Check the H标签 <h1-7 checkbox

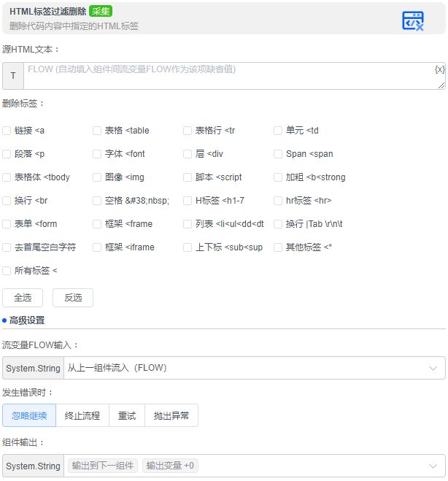188,201
